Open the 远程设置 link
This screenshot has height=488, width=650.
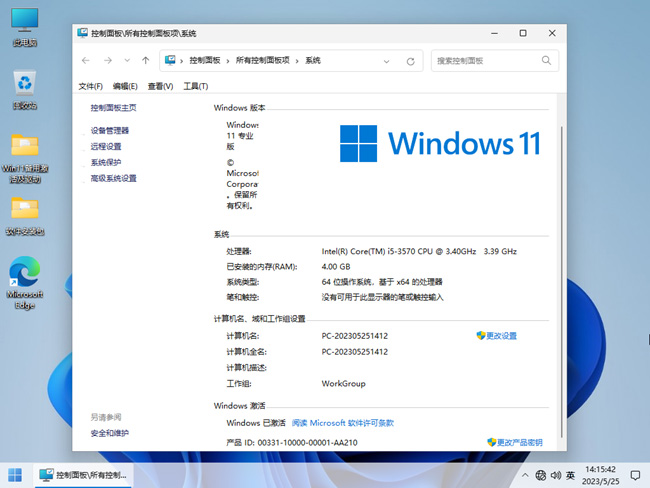(106, 146)
